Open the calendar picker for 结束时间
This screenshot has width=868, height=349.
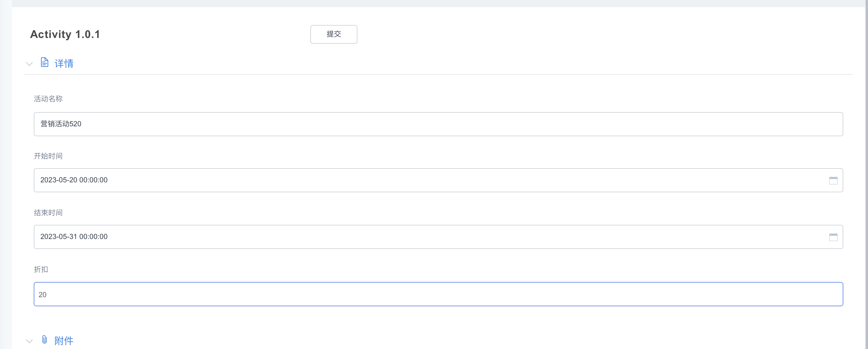click(x=833, y=237)
